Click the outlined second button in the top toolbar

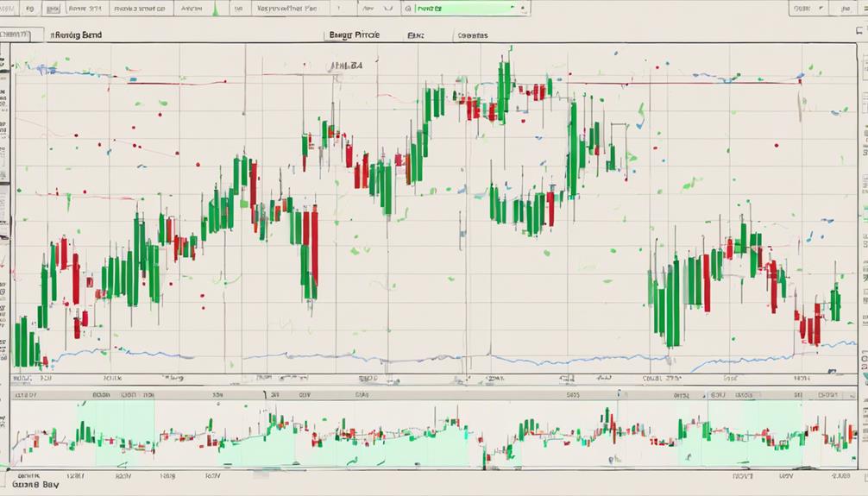52,9
